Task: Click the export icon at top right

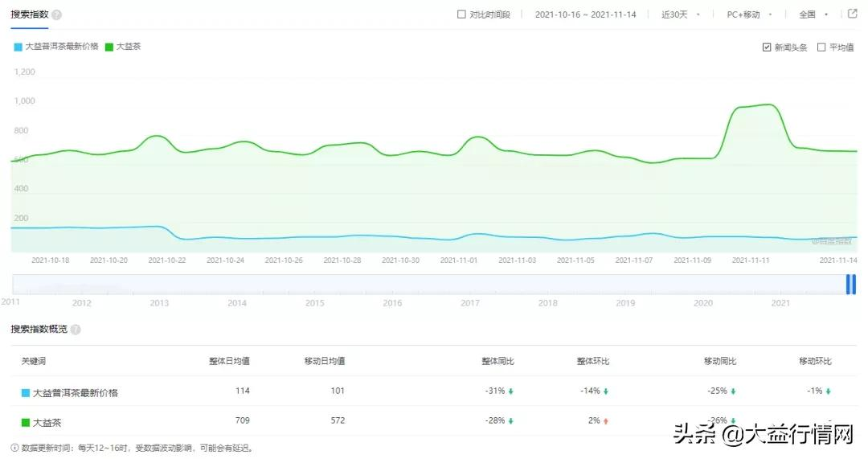Action: (x=853, y=14)
